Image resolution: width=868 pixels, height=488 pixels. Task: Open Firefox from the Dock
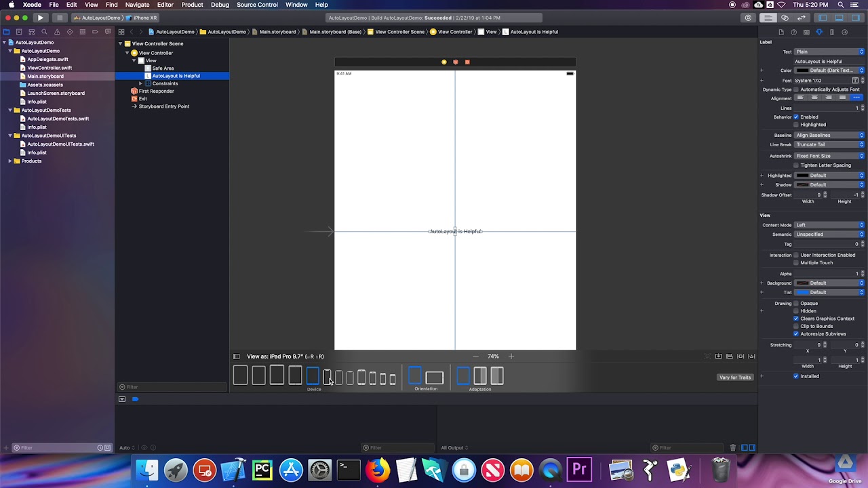tap(378, 470)
